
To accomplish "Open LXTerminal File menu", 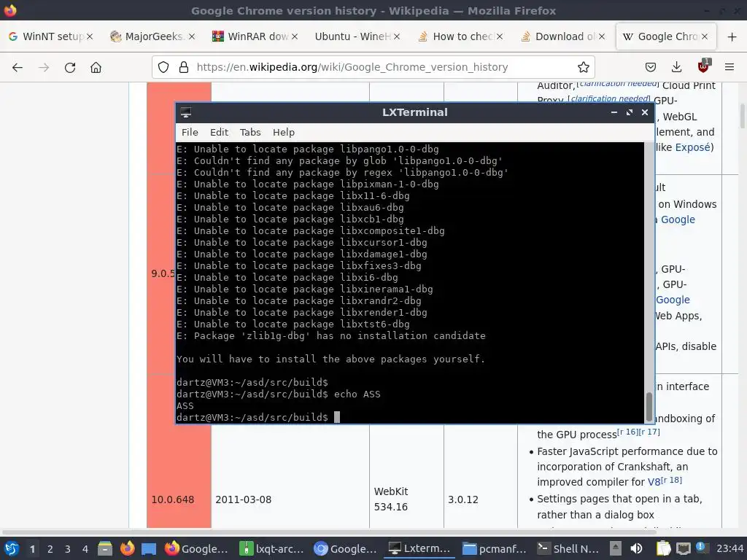I will (x=190, y=133).
